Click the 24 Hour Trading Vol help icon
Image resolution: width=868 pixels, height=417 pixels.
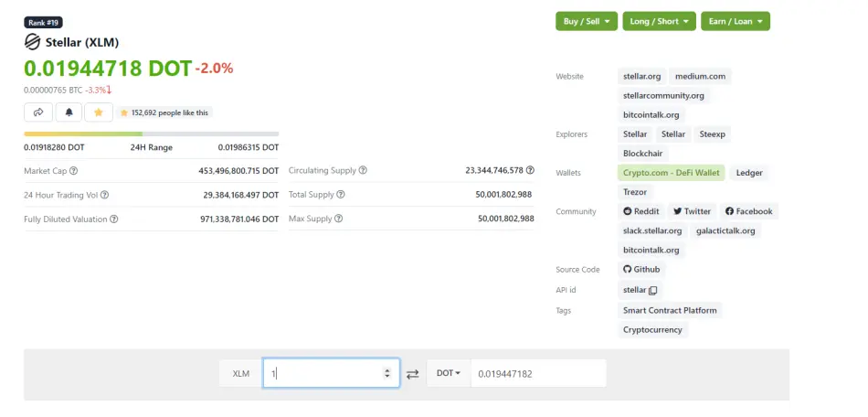point(105,195)
